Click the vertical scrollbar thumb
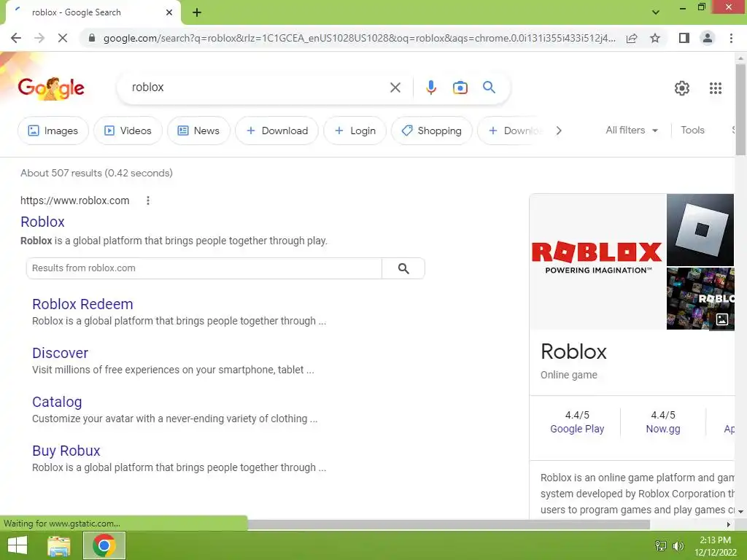 point(740,109)
